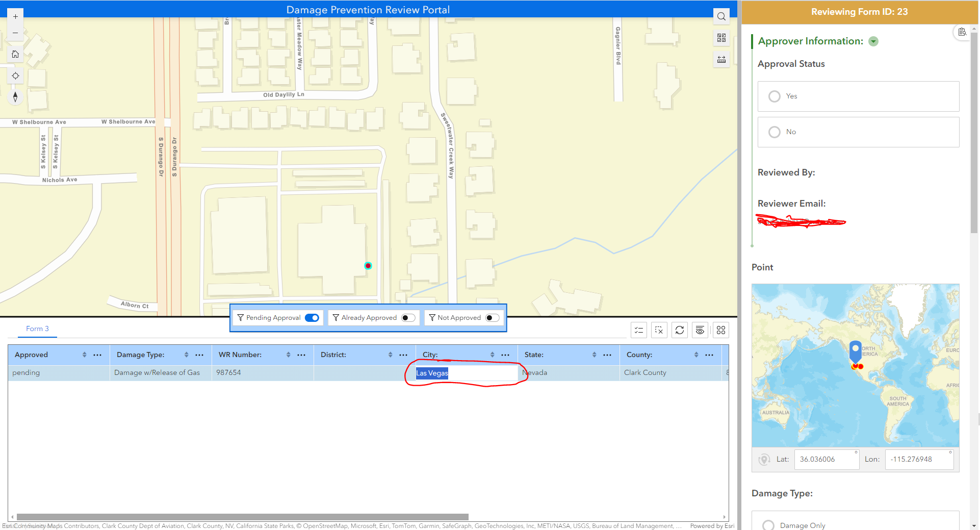Show selected records with the checklist icon
This screenshot has width=980, height=530.
point(638,330)
